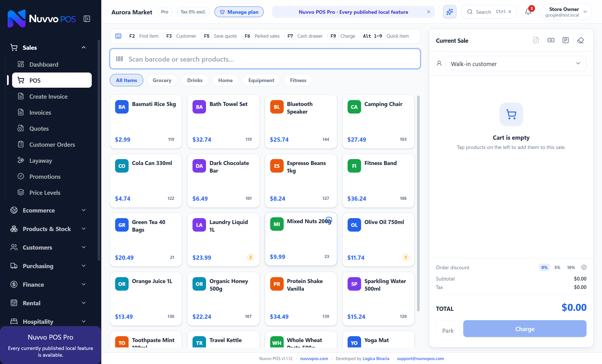Click the BL badge on Bluetooth Speaker
The image size is (602, 364).
tap(277, 107)
